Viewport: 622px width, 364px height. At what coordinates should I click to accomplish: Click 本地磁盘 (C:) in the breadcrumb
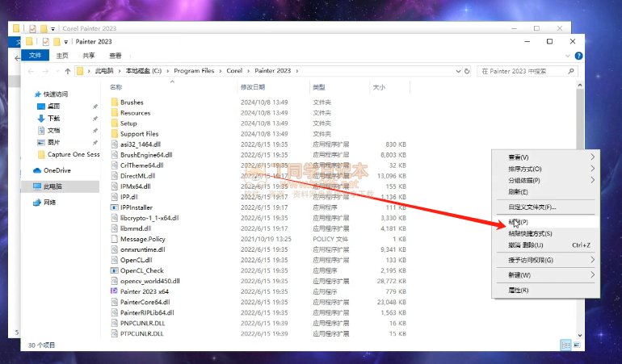point(144,70)
